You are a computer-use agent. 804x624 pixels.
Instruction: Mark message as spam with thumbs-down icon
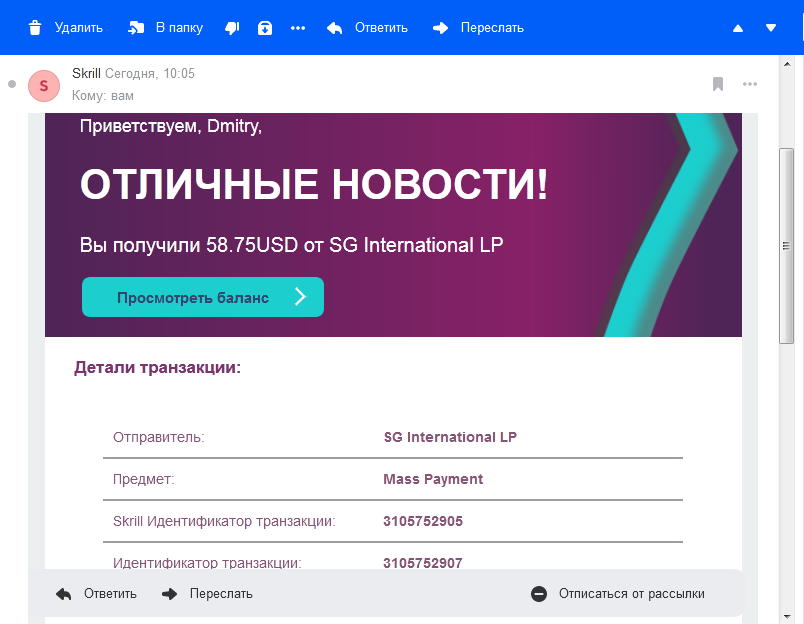tap(232, 28)
